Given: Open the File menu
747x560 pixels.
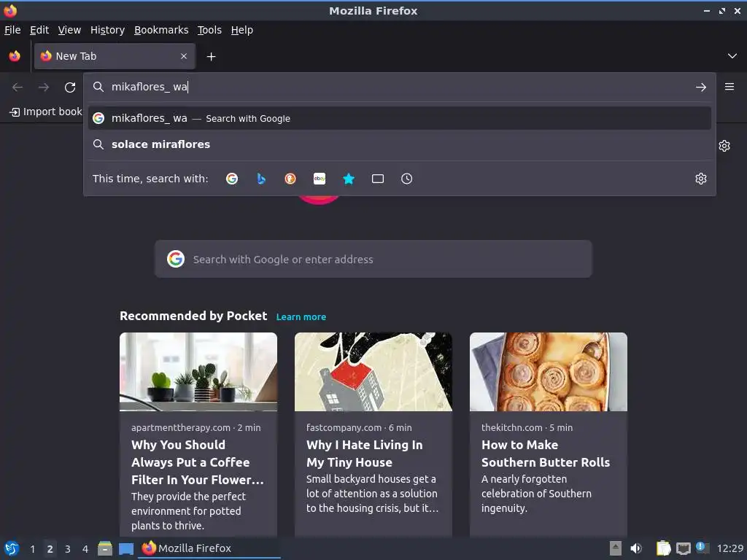Looking at the screenshot, I should coord(12,30).
